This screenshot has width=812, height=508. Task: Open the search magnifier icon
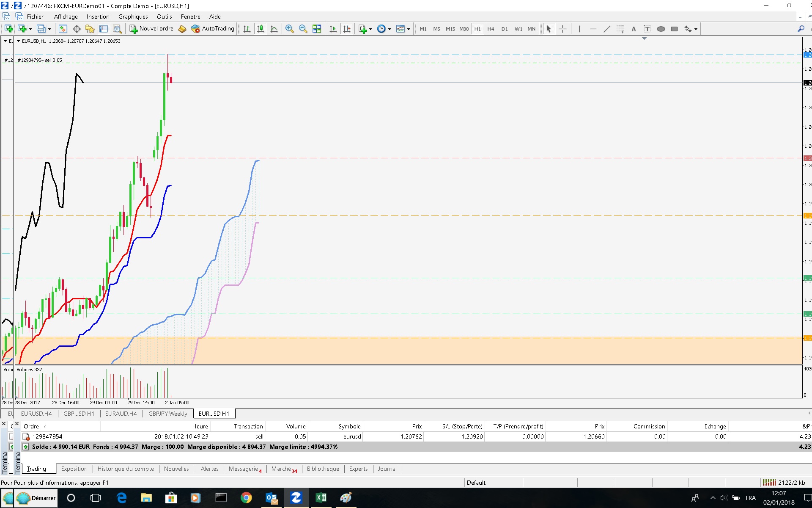(x=801, y=29)
